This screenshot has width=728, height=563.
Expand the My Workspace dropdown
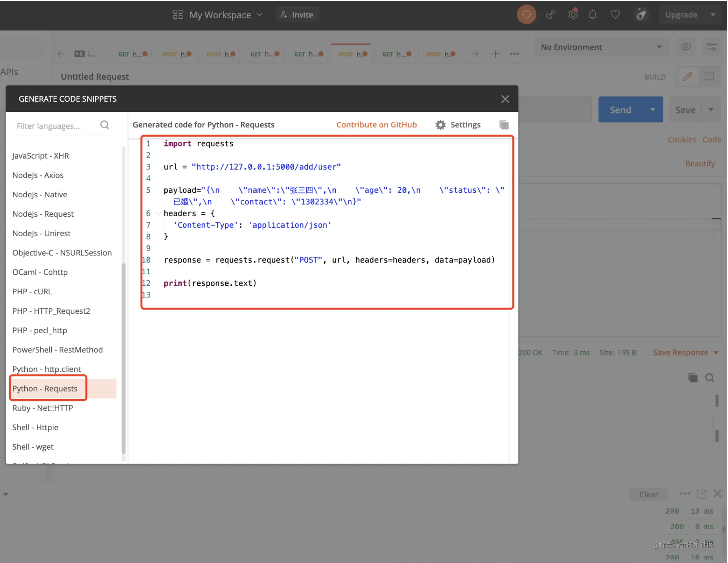[218, 15]
